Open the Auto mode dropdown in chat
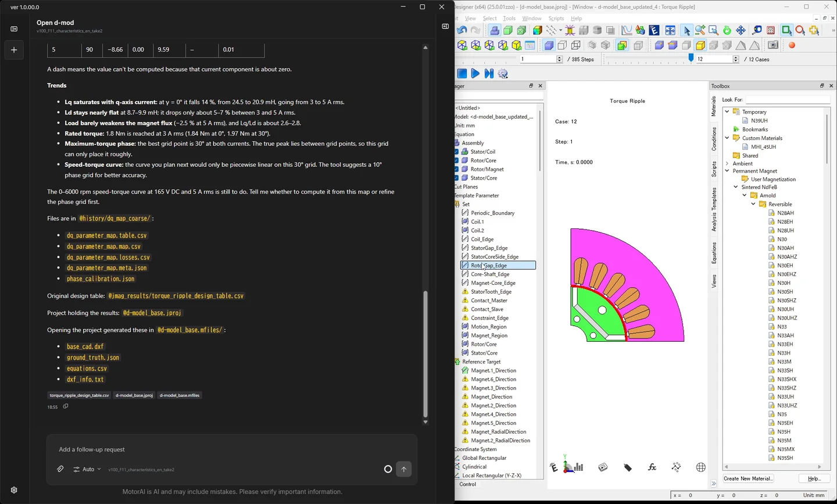Image resolution: width=837 pixels, height=504 pixels. point(88,469)
